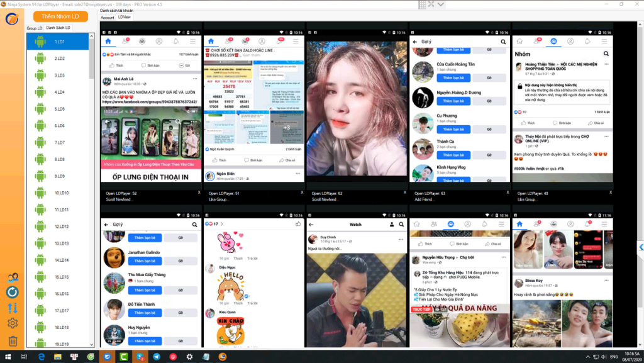Close the LDPlayer 63 view panel
Image resolution: width=644 pixels, height=363 pixels.
508,192
